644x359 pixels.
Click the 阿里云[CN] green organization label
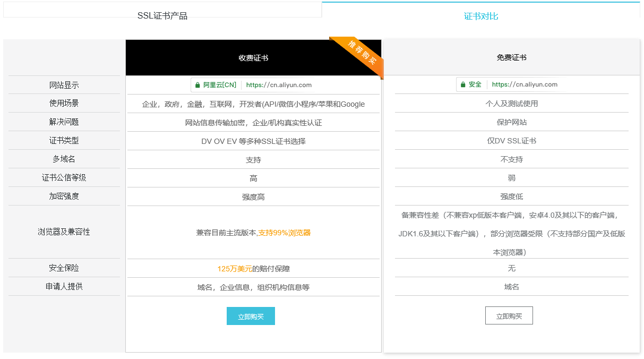[x=220, y=85]
